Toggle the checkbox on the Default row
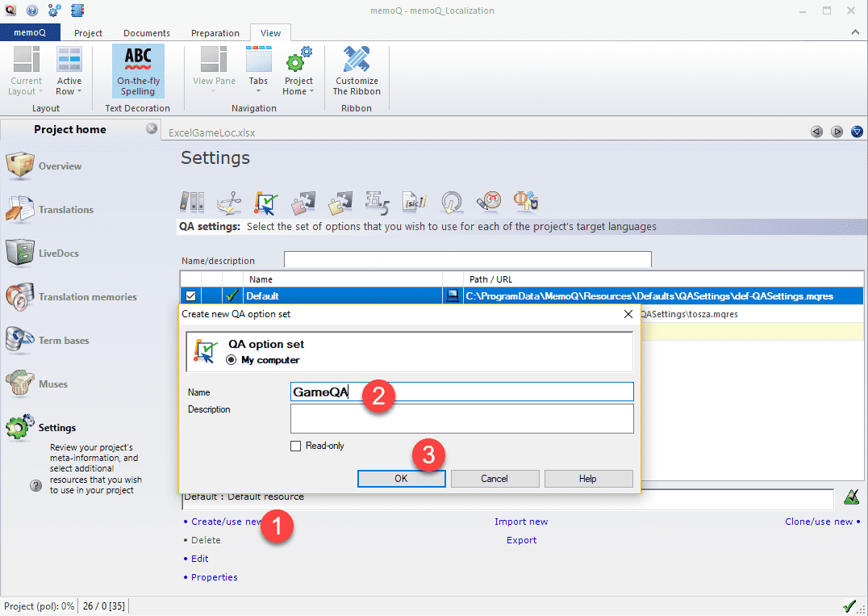This screenshot has height=616, width=868. click(x=191, y=296)
